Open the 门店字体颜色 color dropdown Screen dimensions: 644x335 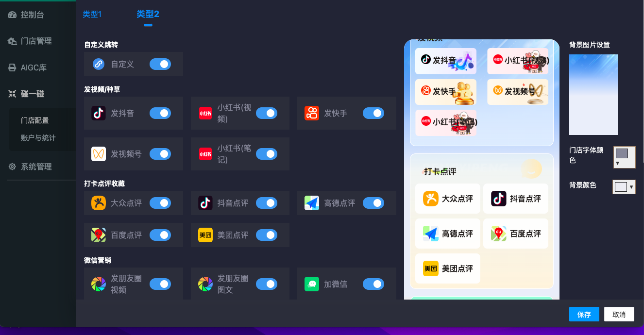coord(625,157)
